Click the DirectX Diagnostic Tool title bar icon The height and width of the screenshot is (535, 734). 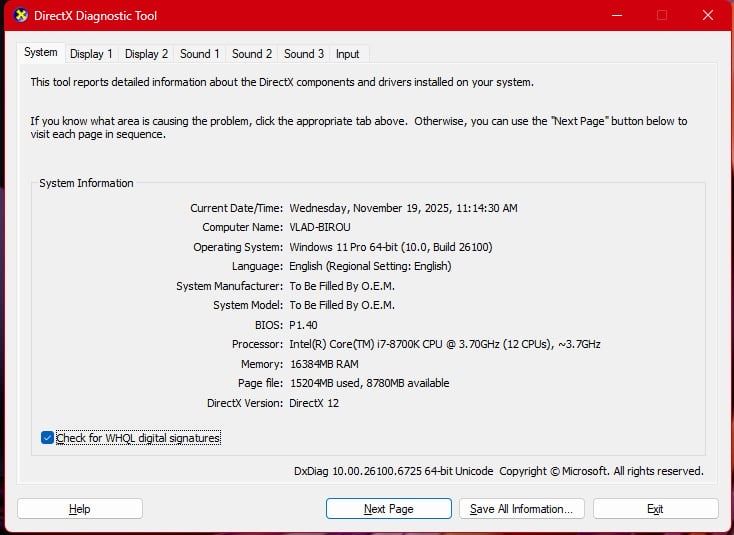pos(21,15)
